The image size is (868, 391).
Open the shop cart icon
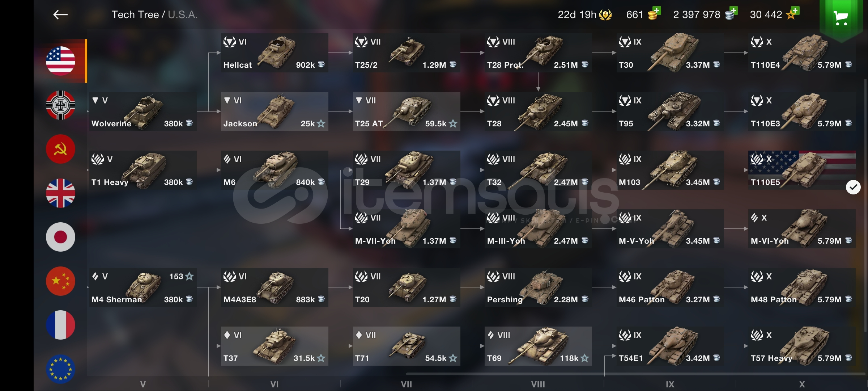(841, 17)
